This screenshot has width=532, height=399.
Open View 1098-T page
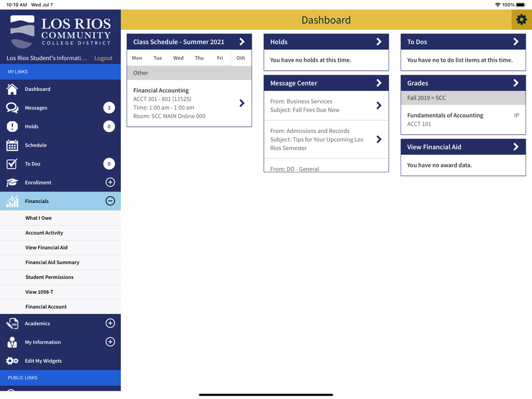point(61,292)
